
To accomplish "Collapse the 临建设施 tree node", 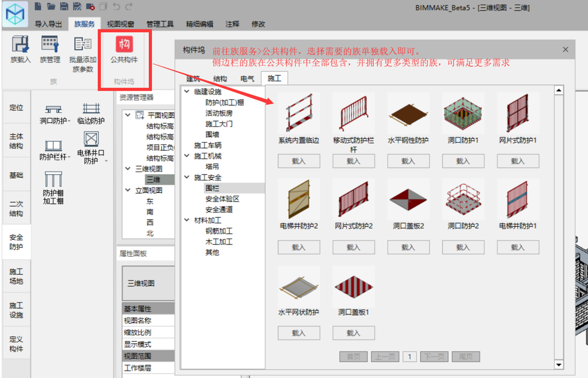I will [x=187, y=91].
